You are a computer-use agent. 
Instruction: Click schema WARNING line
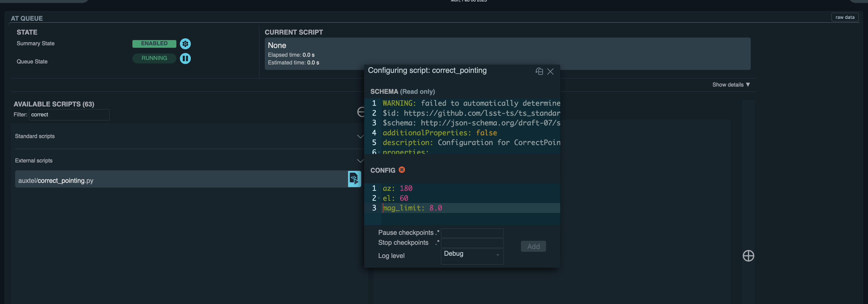(471, 103)
